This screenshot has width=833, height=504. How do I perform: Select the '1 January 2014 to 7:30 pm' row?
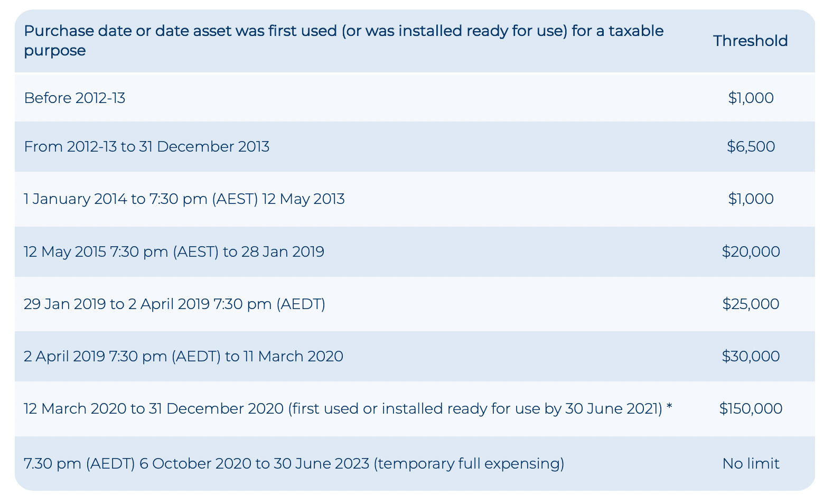pos(184,199)
